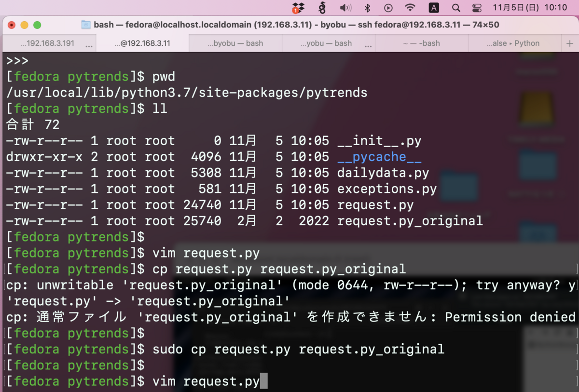579x392 pixels.
Task: Open the Dropbox menu bar icon
Action: coord(298,8)
